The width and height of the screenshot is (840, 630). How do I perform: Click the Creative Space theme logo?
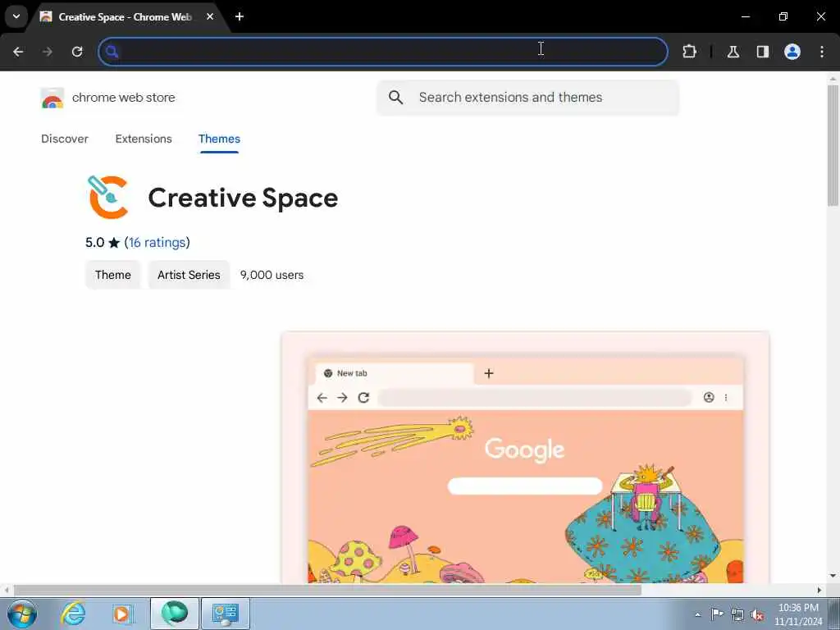pos(108,197)
